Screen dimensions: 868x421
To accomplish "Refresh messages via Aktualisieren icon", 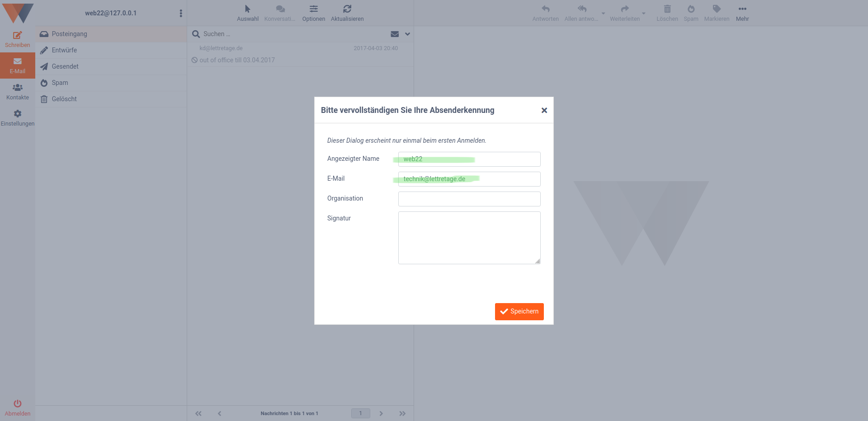I will (x=347, y=12).
